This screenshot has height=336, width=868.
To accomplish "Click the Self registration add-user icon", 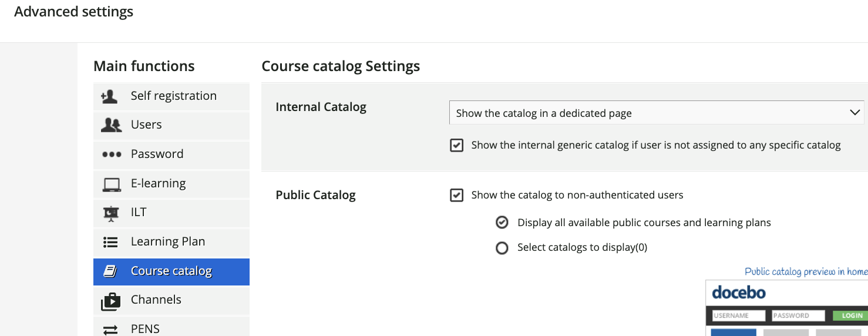I will tap(110, 96).
